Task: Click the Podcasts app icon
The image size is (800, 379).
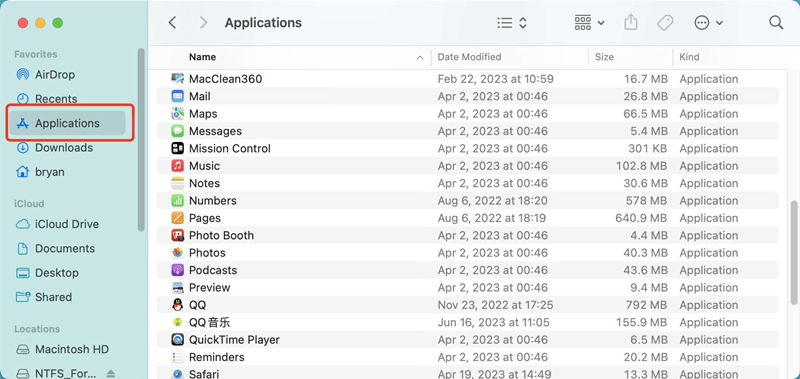Action: coord(178,270)
